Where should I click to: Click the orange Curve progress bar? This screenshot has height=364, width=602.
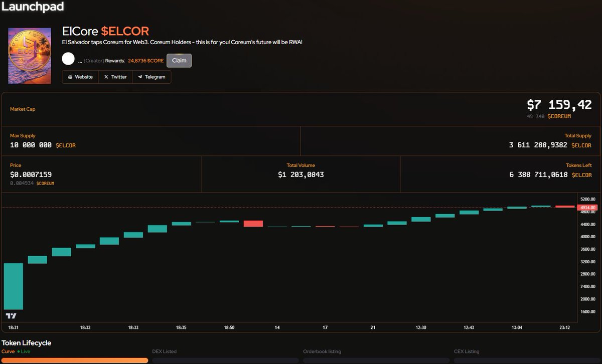tap(75, 360)
